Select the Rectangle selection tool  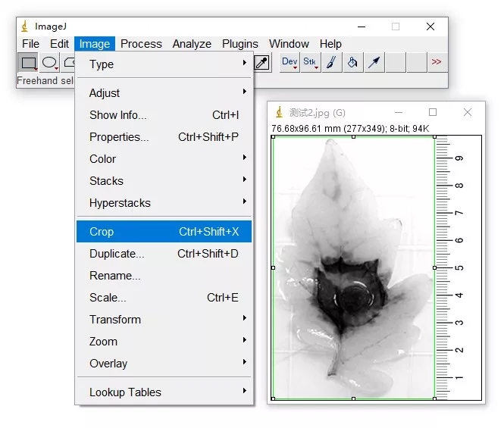click(28, 63)
